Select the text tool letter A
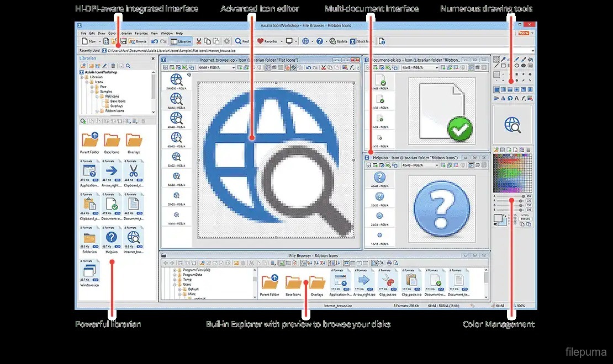Image resolution: width=613 pixels, height=364 pixels. click(x=516, y=98)
